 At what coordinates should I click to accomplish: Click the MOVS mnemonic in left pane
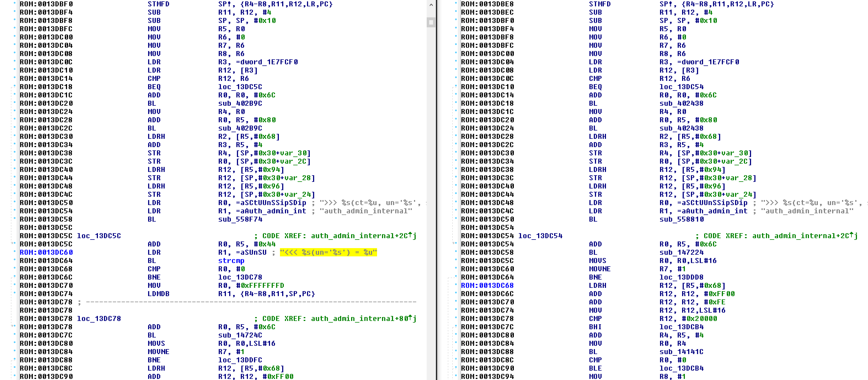[156, 344]
